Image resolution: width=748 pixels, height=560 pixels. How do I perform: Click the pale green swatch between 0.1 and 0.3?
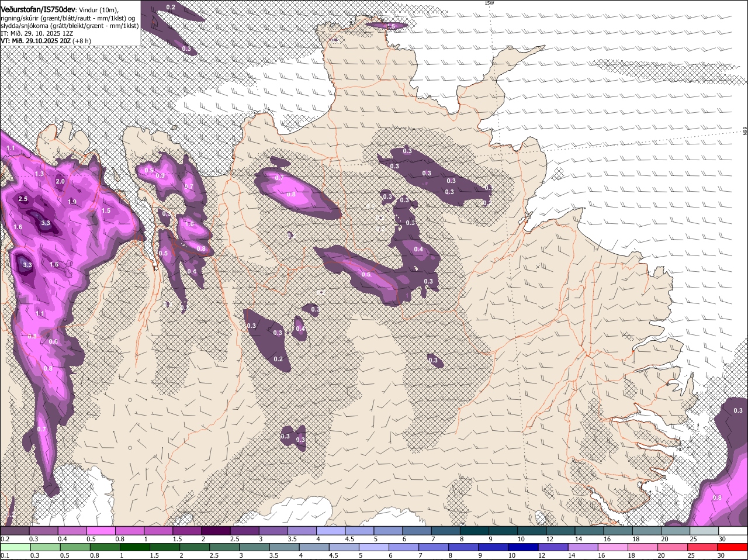pyautogui.click(x=16, y=547)
